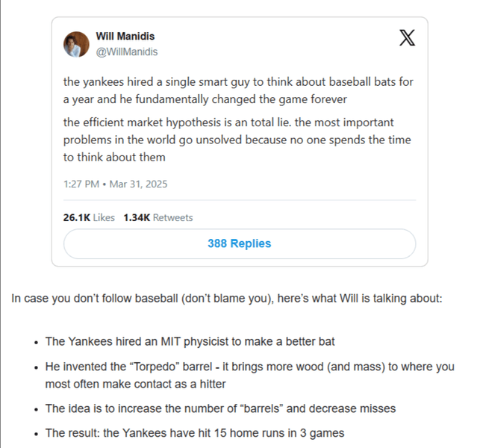Click the Mar 31, 2025 date
The height and width of the screenshot is (448, 477).
(x=138, y=184)
